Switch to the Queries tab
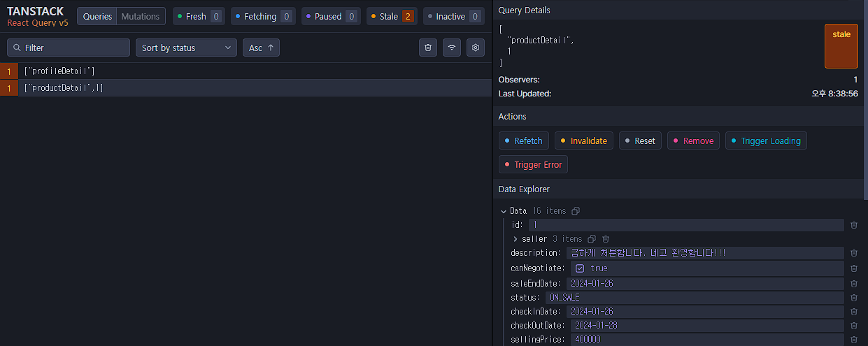The height and width of the screenshot is (346, 868). point(97,16)
